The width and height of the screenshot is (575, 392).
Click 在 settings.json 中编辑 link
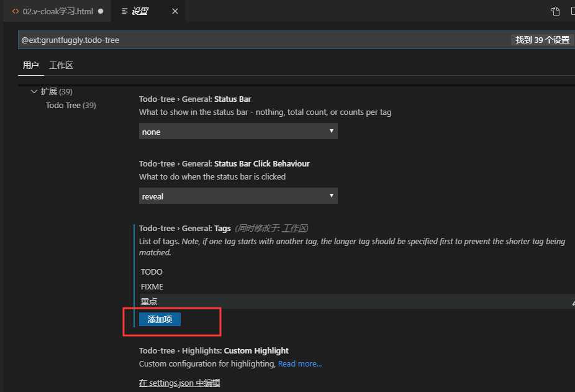(x=179, y=383)
